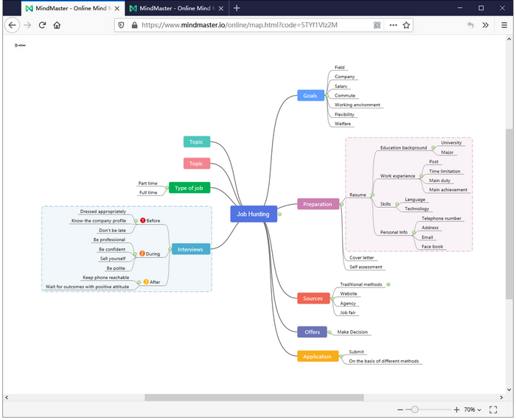Go to browser home page icon
516x420 pixels.
[57, 24]
